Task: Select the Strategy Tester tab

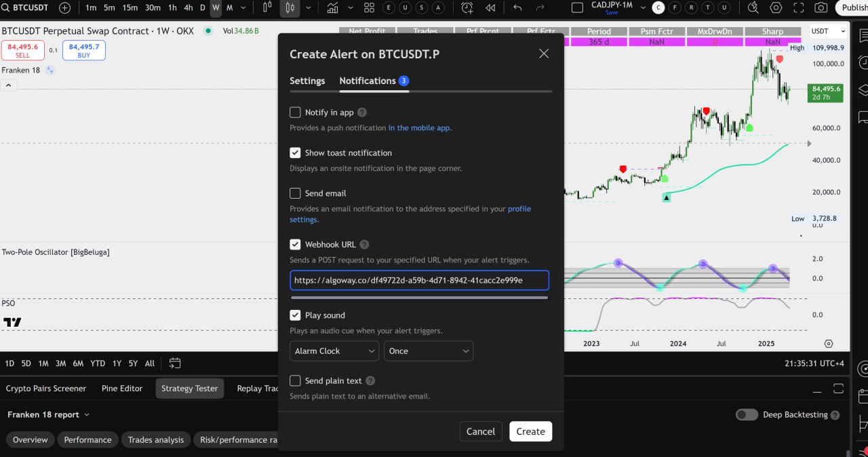Action: [190, 389]
